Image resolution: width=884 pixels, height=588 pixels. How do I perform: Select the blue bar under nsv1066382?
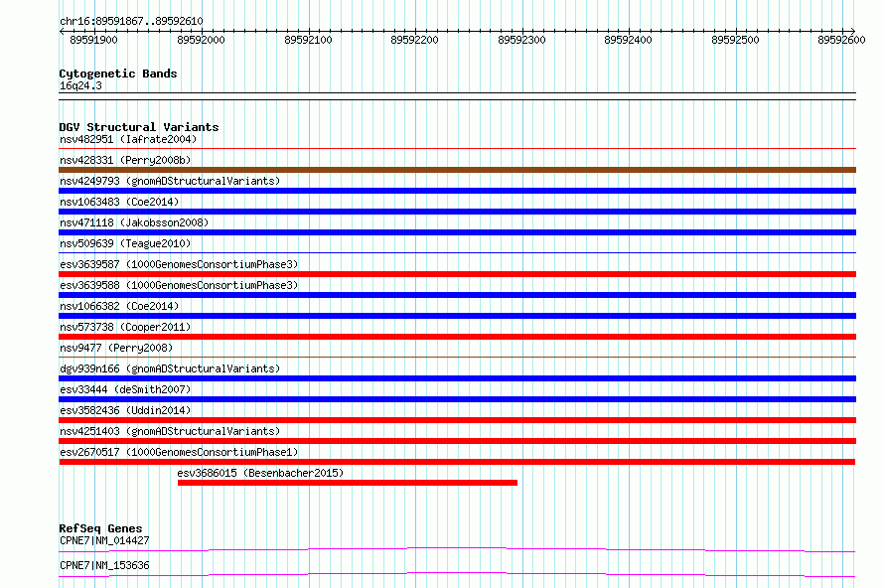click(x=457, y=316)
